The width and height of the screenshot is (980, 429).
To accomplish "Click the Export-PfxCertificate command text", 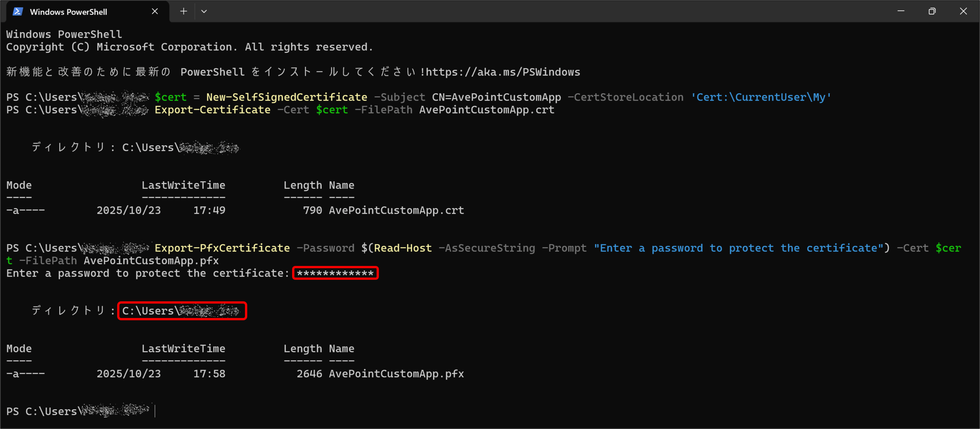I will [222, 248].
